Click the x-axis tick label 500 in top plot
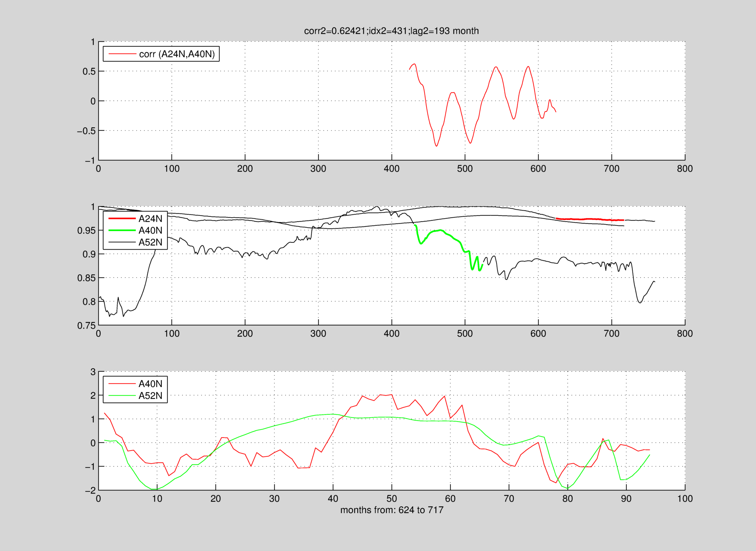The width and height of the screenshot is (756, 551). pyautogui.click(x=465, y=169)
